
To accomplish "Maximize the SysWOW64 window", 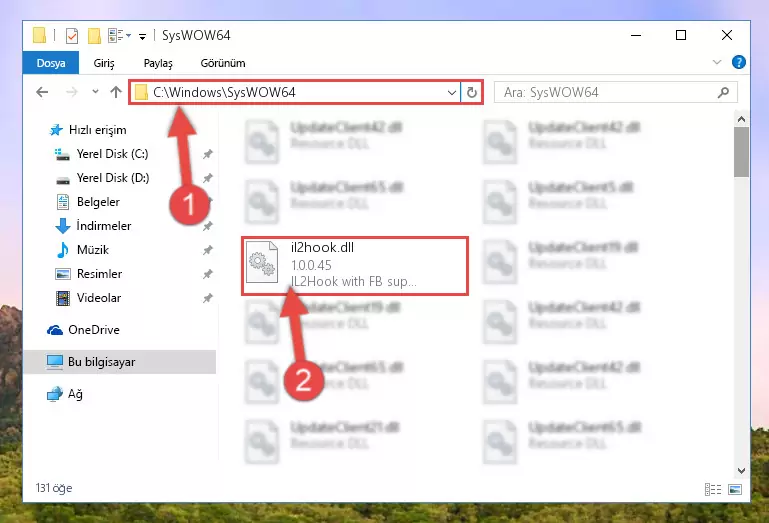I will click(681, 35).
